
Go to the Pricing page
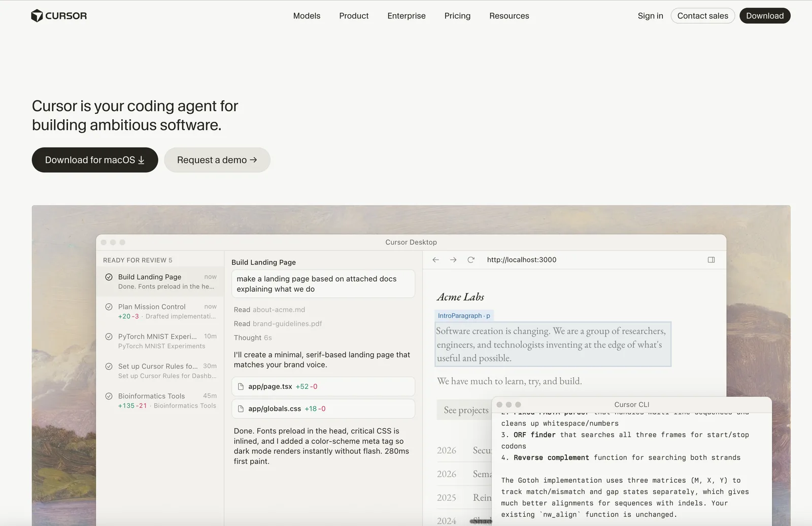pyautogui.click(x=457, y=16)
